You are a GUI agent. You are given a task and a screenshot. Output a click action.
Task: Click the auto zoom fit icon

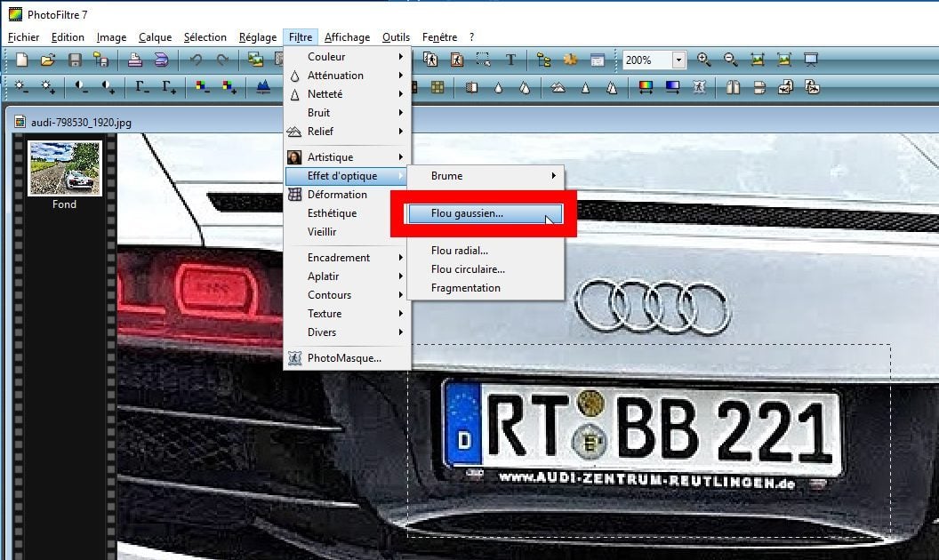point(758,60)
